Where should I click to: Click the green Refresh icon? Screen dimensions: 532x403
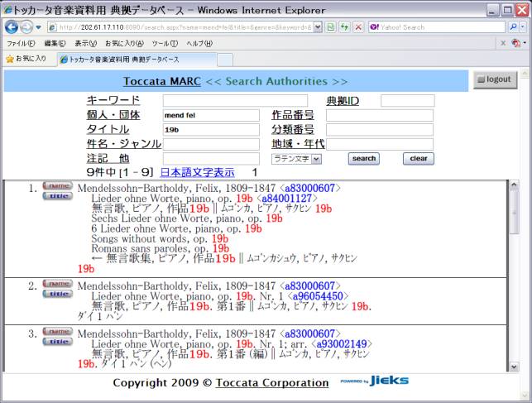[x=345, y=27]
